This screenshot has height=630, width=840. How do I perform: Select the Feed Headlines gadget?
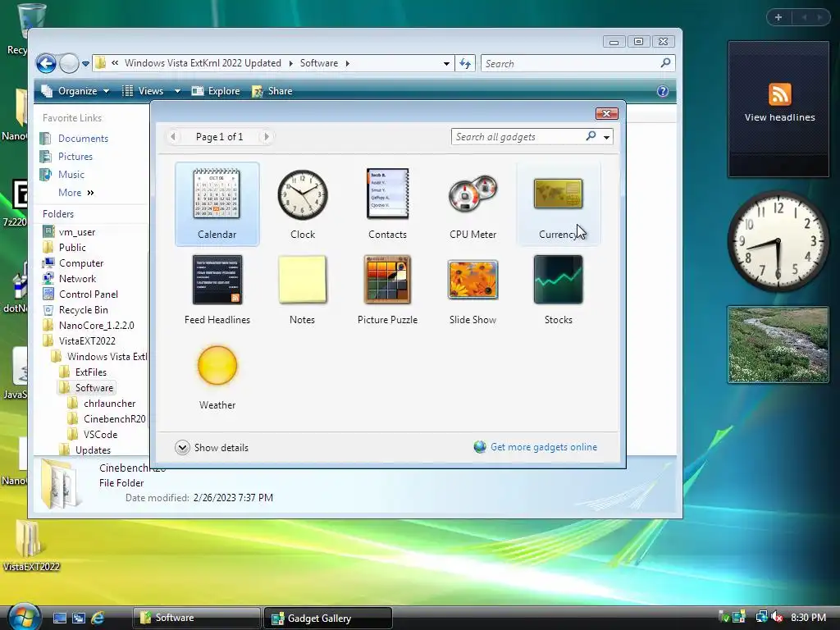(x=217, y=290)
